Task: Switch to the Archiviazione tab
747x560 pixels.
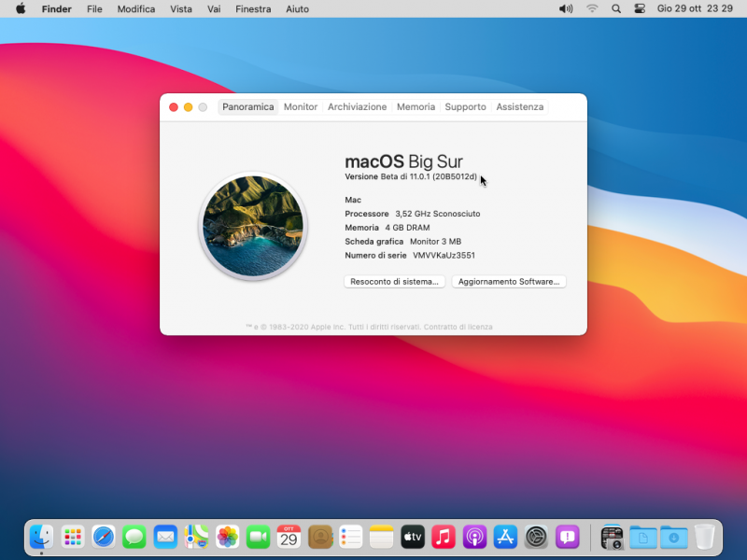Action: pos(358,106)
